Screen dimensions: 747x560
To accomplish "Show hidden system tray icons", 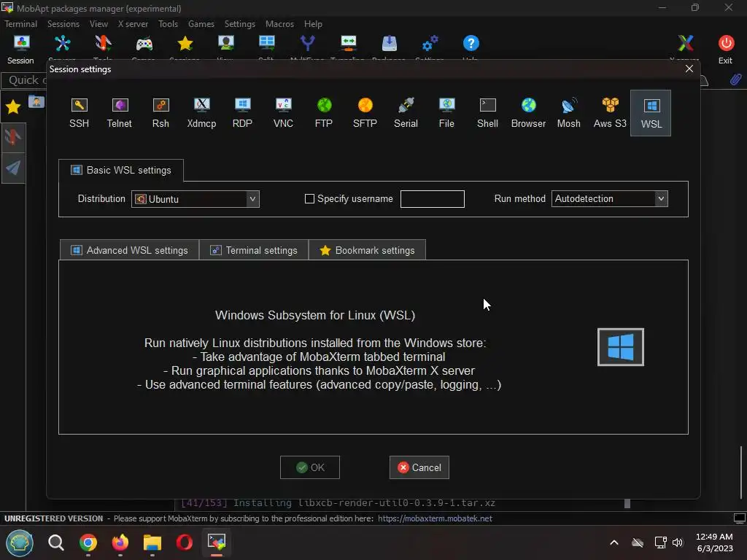I will [x=614, y=542].
